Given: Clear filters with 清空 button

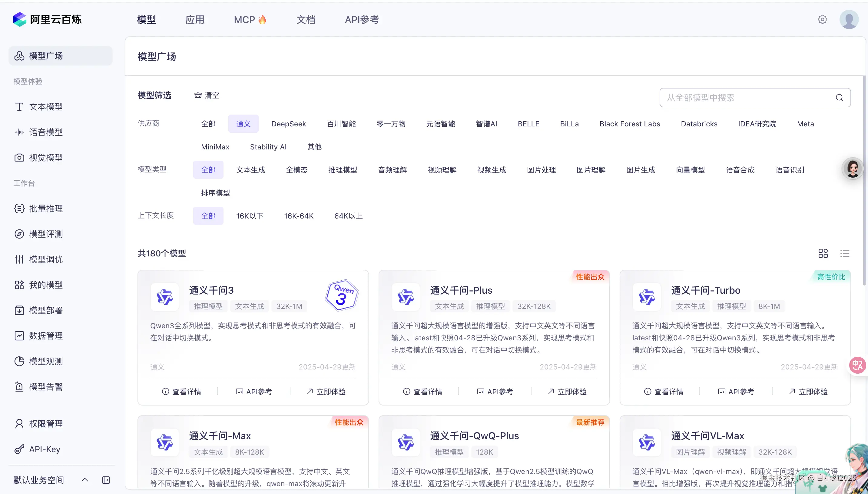Looking at the screenshot, I should point(207,95).
